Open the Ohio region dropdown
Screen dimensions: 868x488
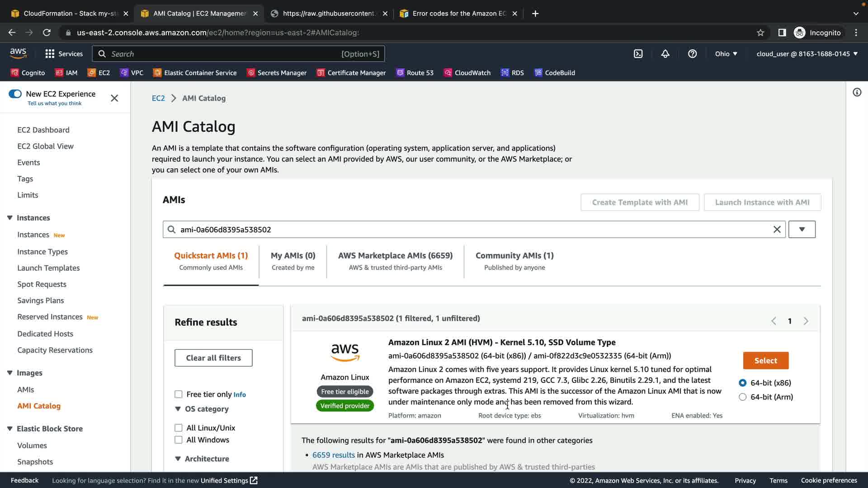[726, 54]
